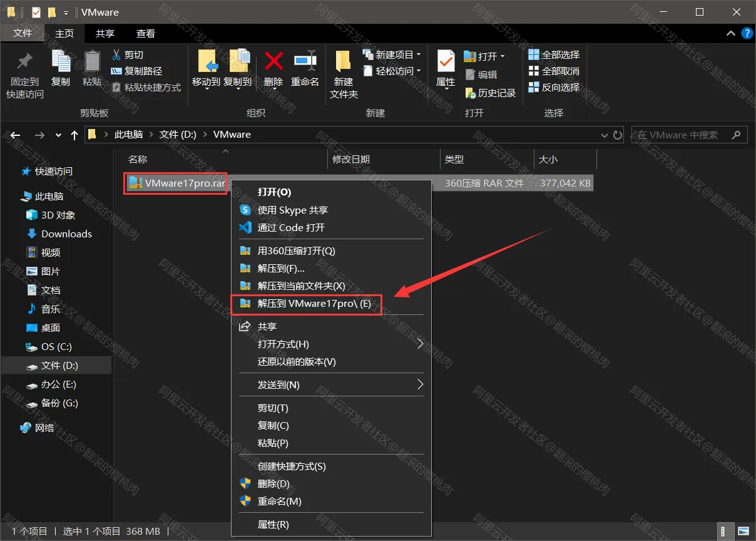Viewport: 756px width, 541px height.
Task: Refresh the VMware folder view
Action: click(618, 135)
